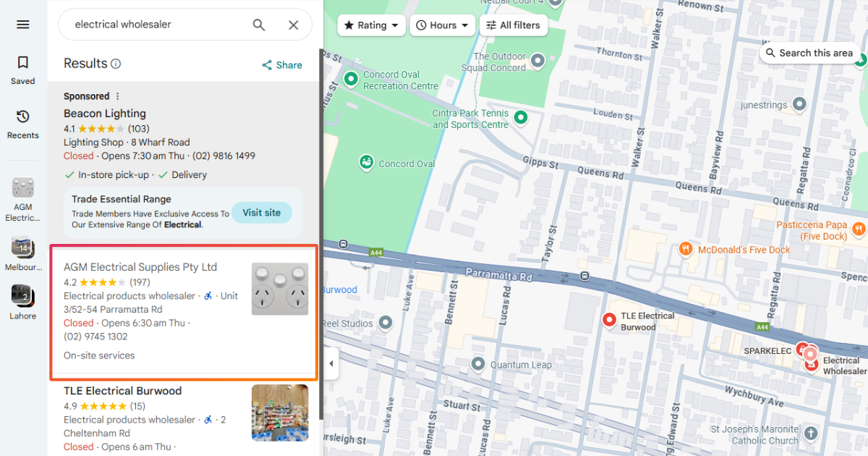
Task: Click the search magnifier icon
Action: pyautogui.click(x=259, y=25)
